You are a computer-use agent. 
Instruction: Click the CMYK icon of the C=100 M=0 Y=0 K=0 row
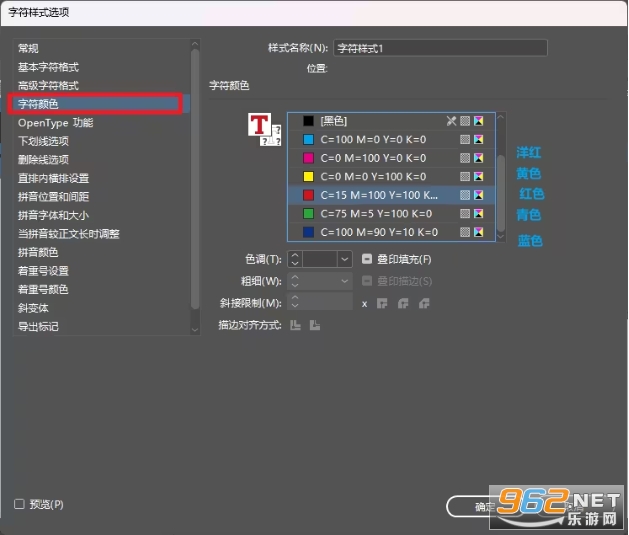(479, 139)
